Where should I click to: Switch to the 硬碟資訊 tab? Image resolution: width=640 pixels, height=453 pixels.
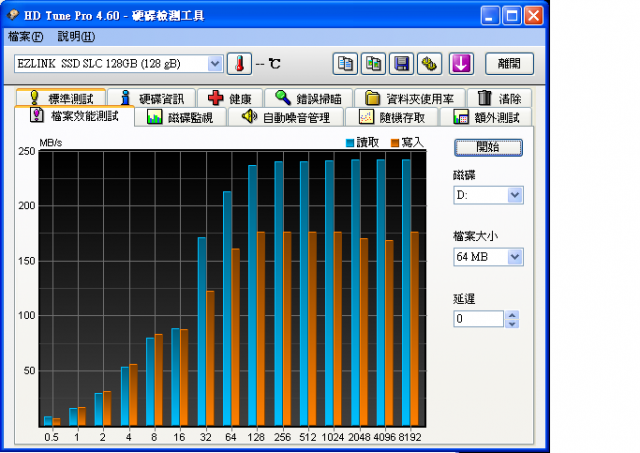[x=152, y=98]
